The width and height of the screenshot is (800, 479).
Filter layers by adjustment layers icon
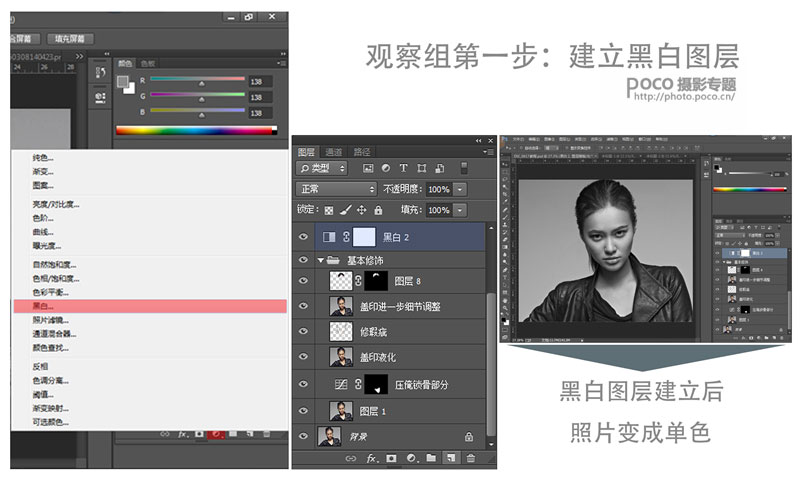(x=386, y=168)
